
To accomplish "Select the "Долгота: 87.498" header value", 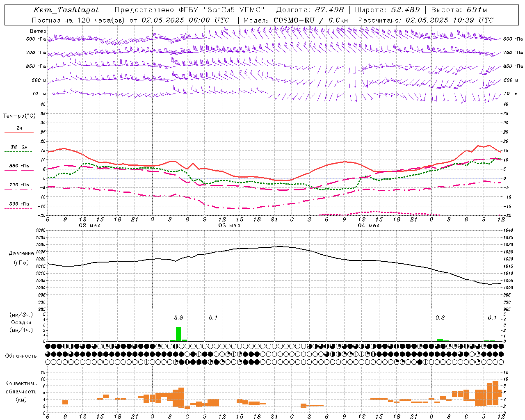I will click(x=310, y=10).
